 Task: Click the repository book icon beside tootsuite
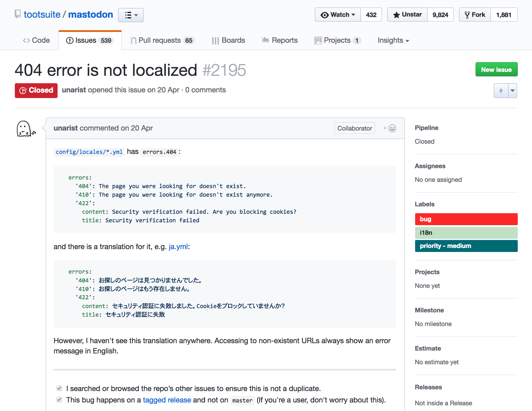click(x=18, y=14)
